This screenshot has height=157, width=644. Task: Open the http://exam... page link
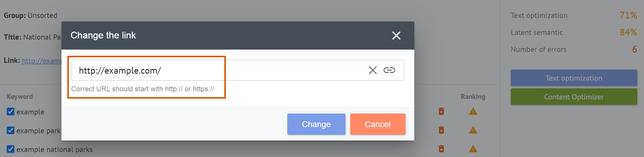click(x=41, y=61)
